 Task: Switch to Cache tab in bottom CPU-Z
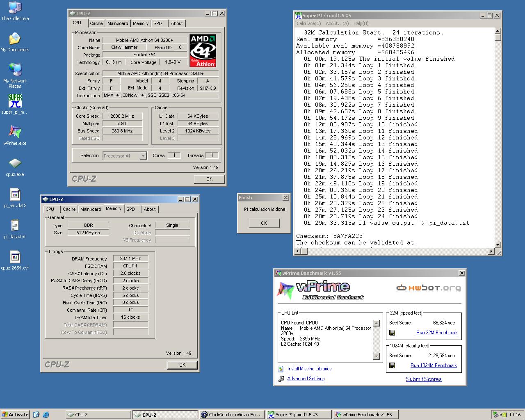tap(69, 209)
